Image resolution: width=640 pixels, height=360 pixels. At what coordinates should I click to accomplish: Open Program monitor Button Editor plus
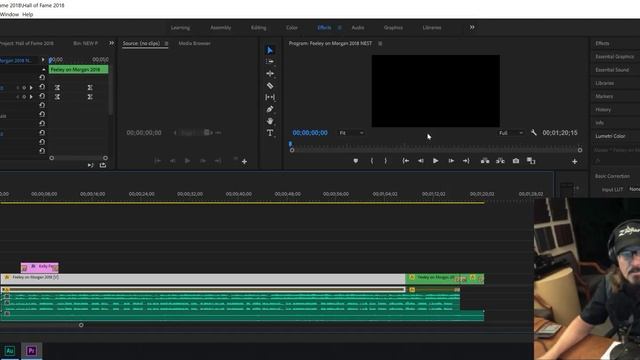click(575, 162)
